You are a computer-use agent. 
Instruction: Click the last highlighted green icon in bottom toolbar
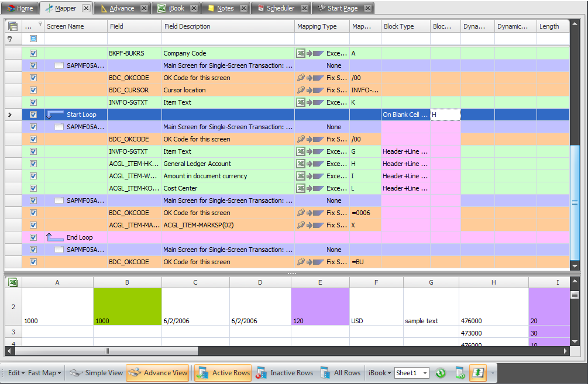477,373
